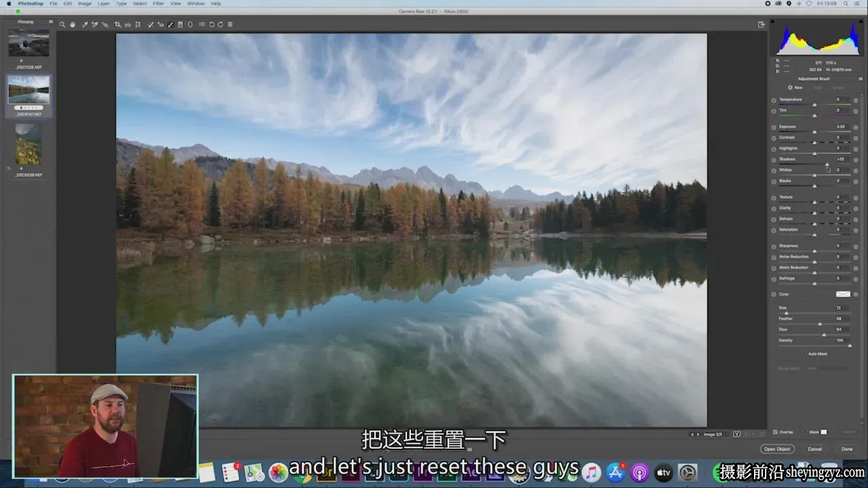The height and width of the screenshot is (488, 868).
Task: Toggle before/after view Y button
Action: pyautogui.click(x=737, y=434)
